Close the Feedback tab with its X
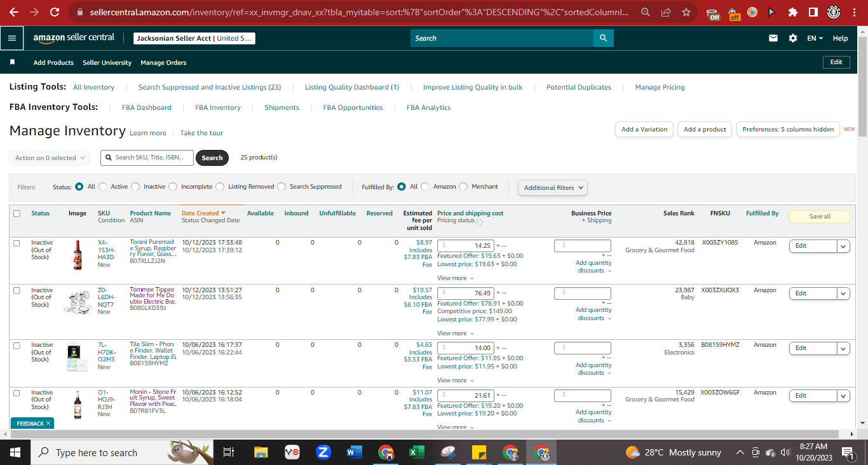868x465 pixels. [48, 423]
